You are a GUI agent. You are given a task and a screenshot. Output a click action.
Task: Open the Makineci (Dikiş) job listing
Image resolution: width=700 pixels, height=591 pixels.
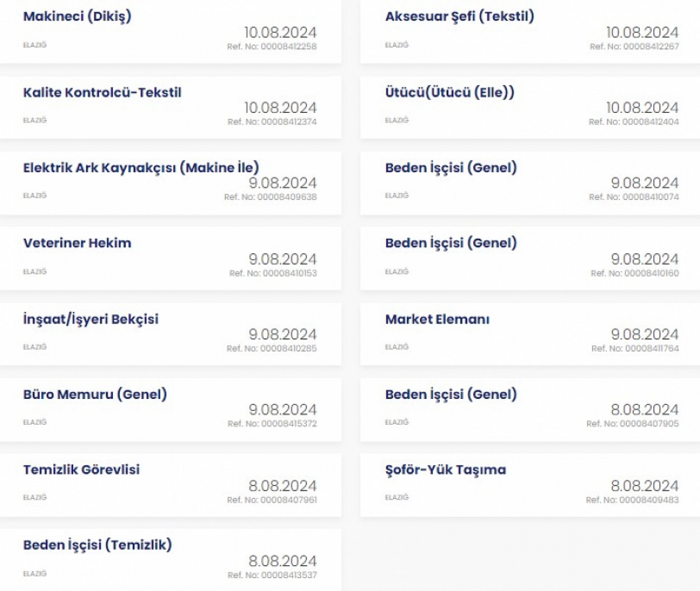pyautogui.click(x=77, y=17)
